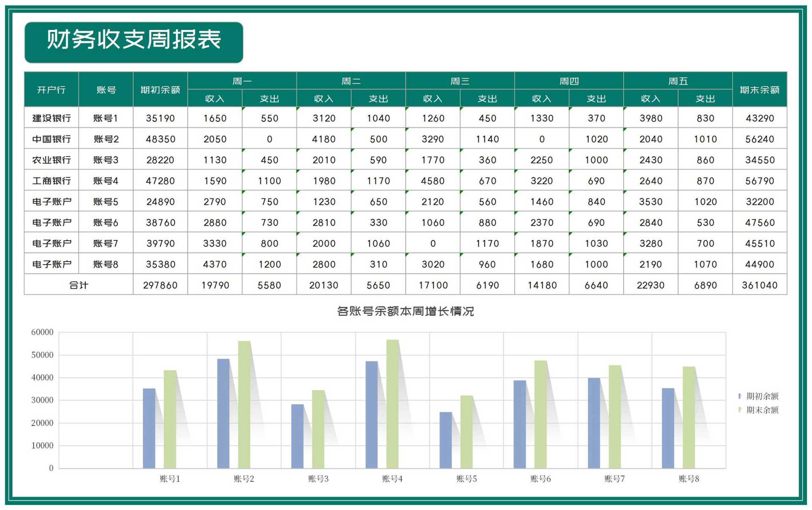The width and height of the screenshot is (812, 510).
Task: Select the 周一 column header
Action: 241,80
